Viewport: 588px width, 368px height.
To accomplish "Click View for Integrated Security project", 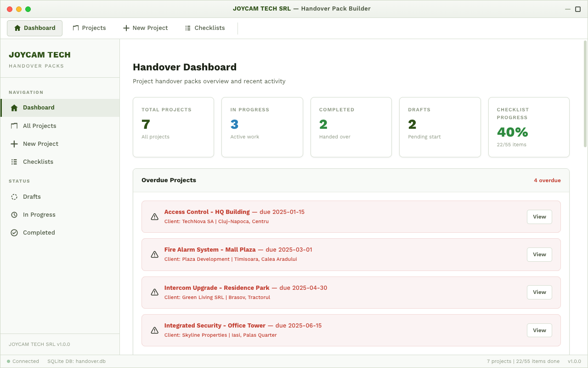I will click(539, 330).
